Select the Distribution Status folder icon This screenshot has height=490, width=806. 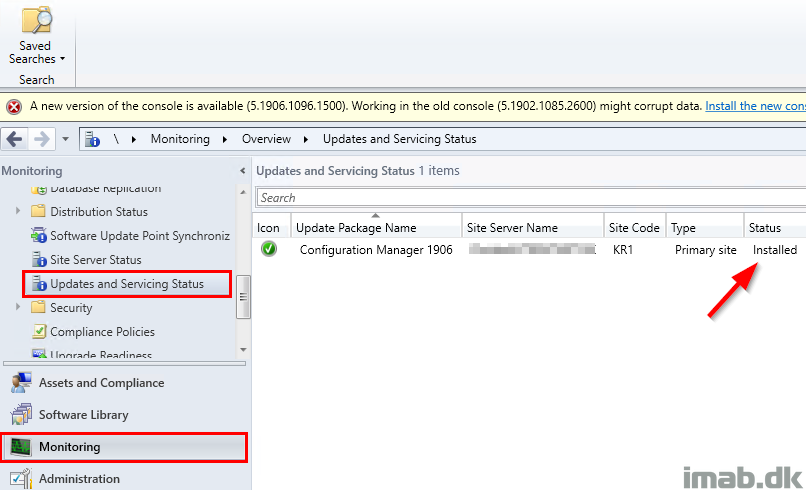coord(38,211)
